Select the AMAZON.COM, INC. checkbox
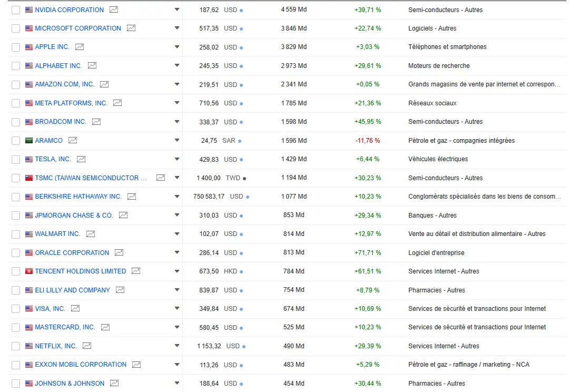 (16, 85)
